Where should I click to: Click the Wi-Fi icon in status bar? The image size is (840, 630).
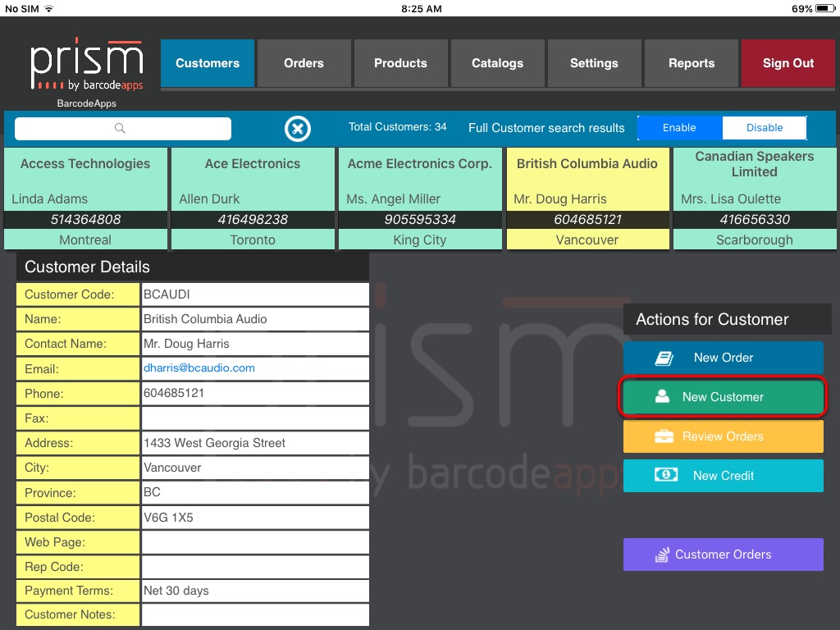[49, 8]
